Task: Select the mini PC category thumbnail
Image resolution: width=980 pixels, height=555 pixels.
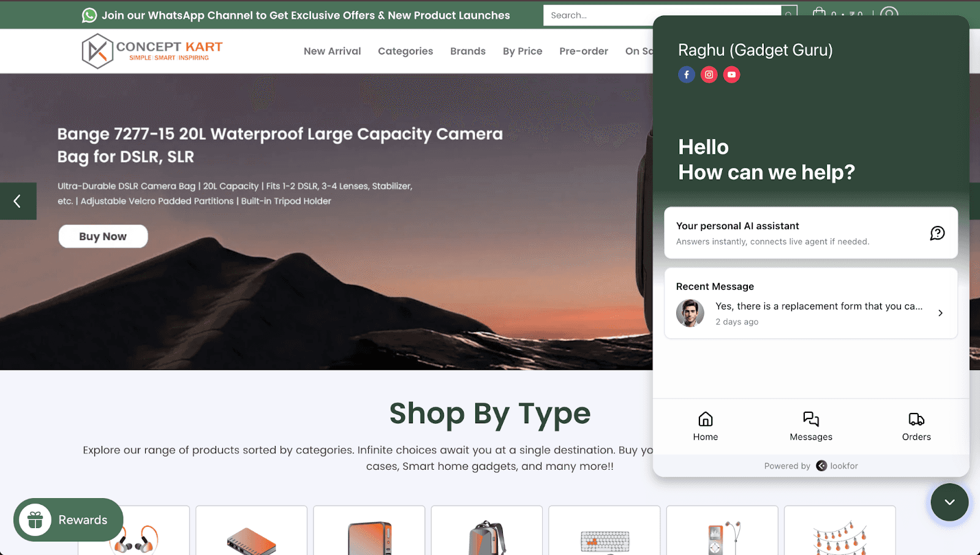Action: (369, 530)
